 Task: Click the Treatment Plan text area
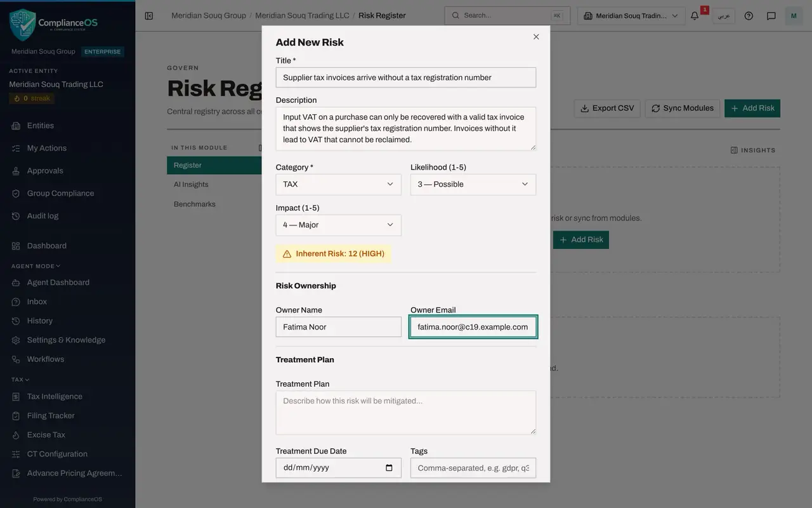pos(406,413)
